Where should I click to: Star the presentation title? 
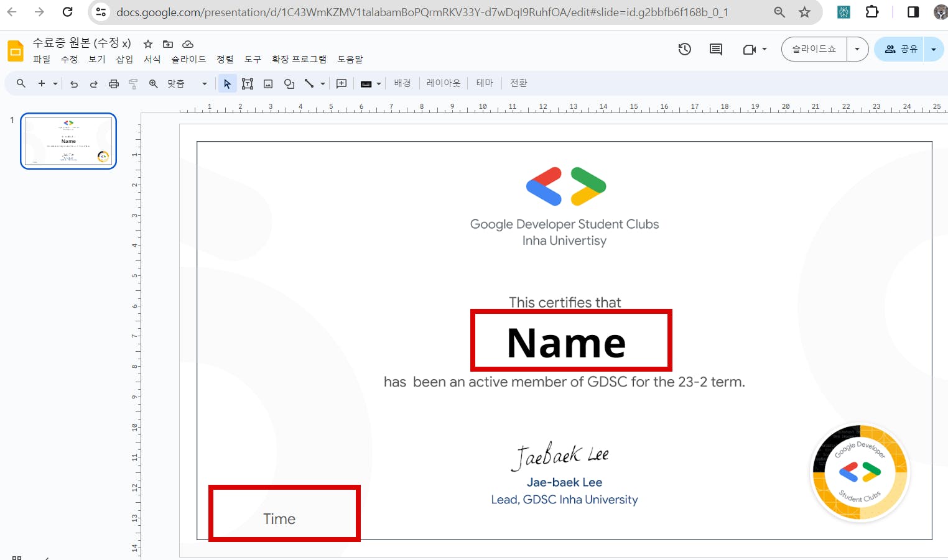tap(148, 44)
